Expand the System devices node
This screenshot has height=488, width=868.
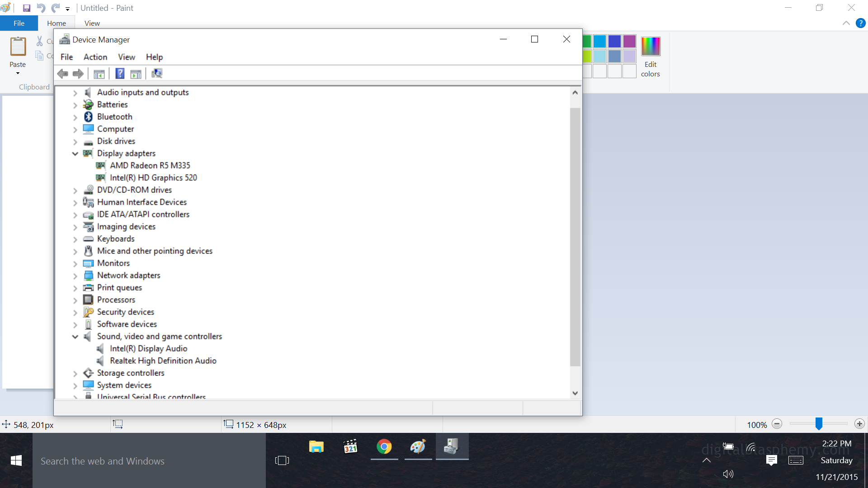point(75,385)
